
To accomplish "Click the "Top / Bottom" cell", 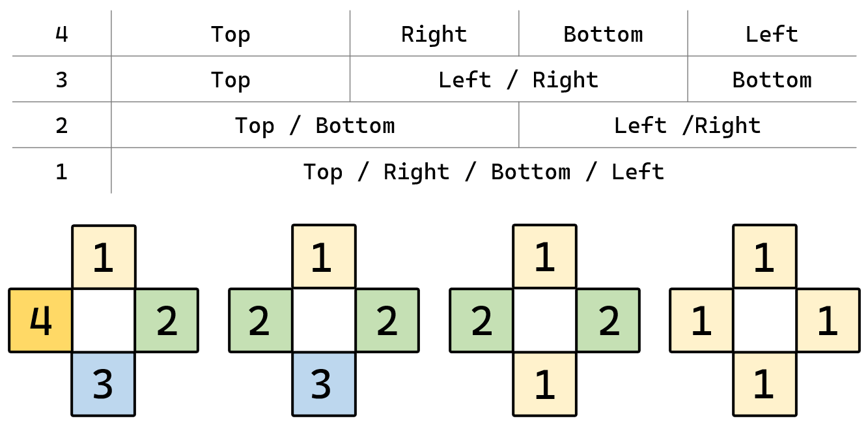I will click(315, 125).
